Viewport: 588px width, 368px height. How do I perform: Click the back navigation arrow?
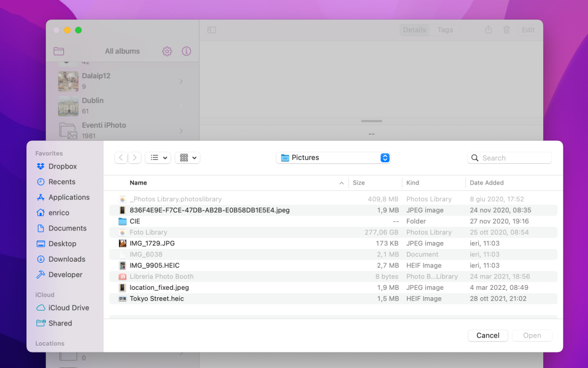121,158
